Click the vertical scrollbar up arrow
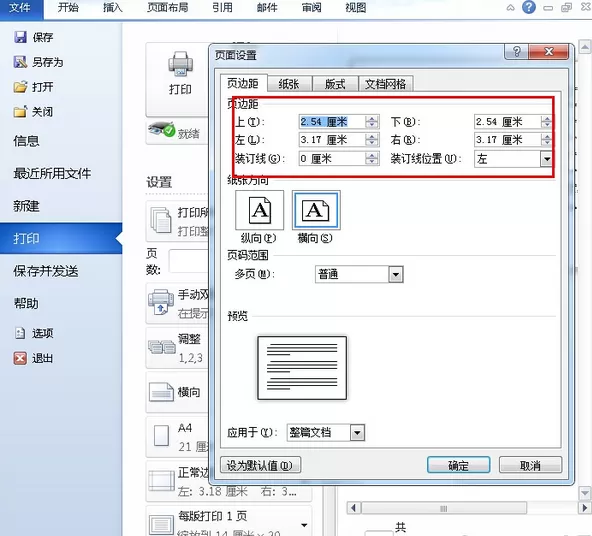This screenshot has width=592, height=536. tap(584, 48)
